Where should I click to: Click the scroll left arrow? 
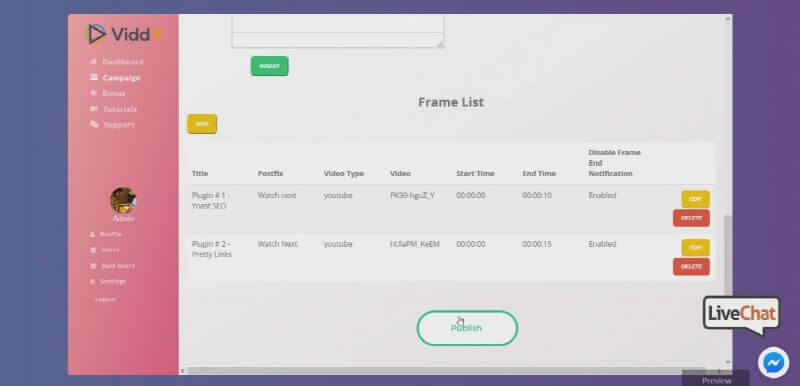pyautogui.click(x=183, y=371)
